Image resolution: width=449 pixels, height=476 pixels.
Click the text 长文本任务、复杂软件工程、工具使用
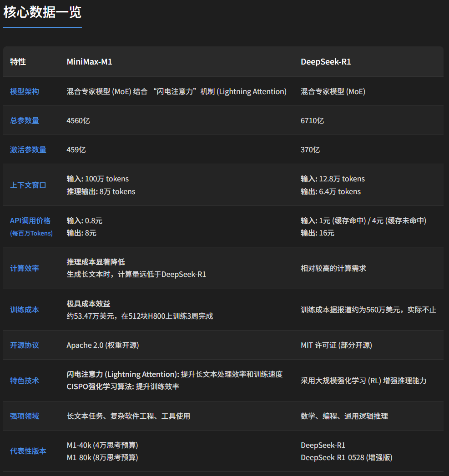[x=128, y=416]
